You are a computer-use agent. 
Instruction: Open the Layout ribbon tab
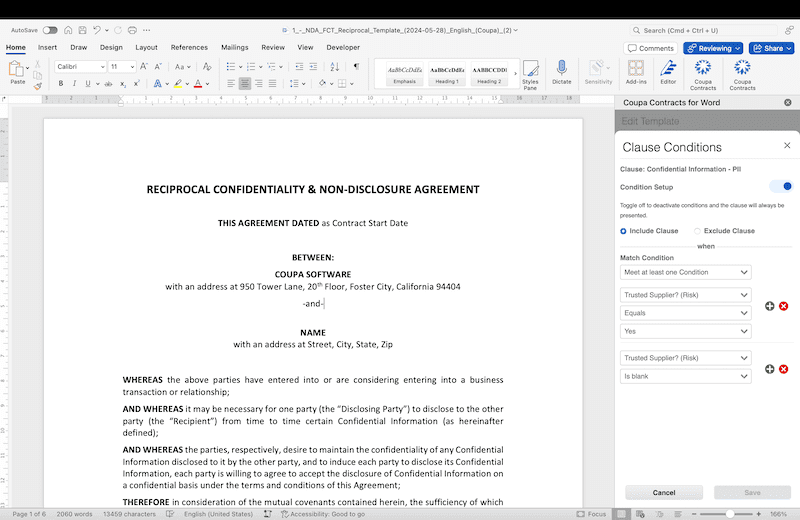pyautogui.click(x=146, y=47)
